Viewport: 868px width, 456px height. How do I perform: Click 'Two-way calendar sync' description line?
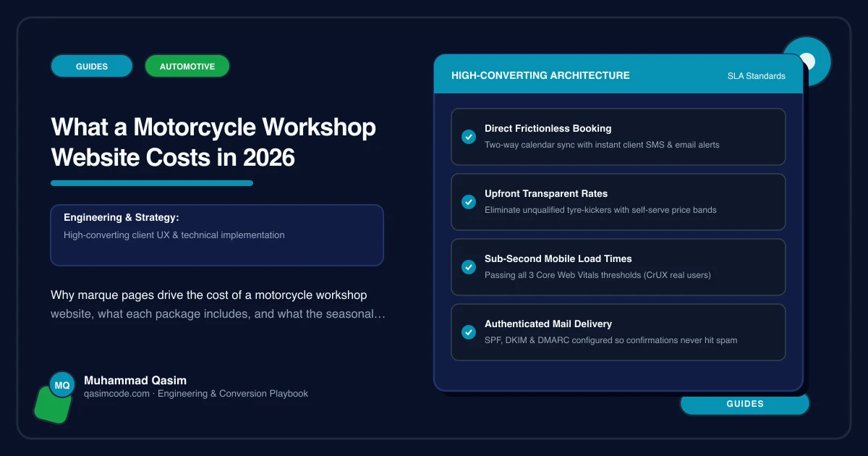pyautogui.click(x=602, y=145)
